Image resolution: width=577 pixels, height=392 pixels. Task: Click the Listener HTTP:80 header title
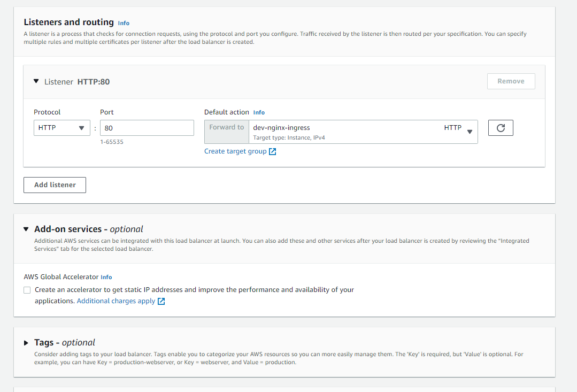click(x=77, y=82)
